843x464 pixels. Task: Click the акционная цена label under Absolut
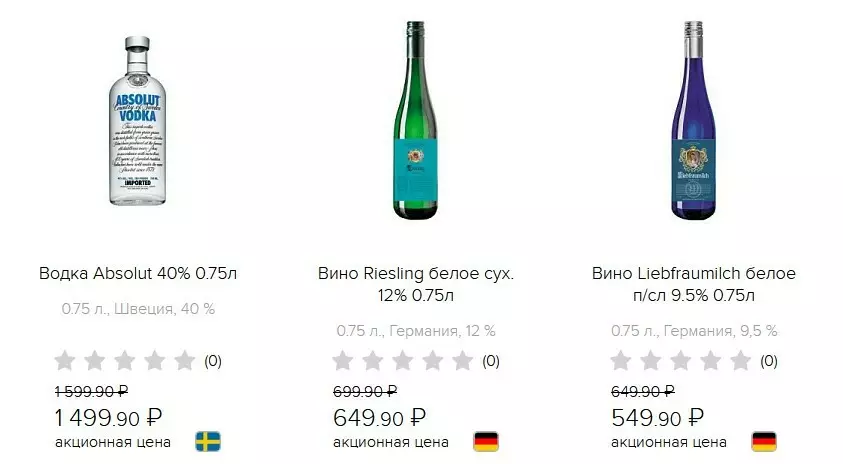[x=113, y=442]
